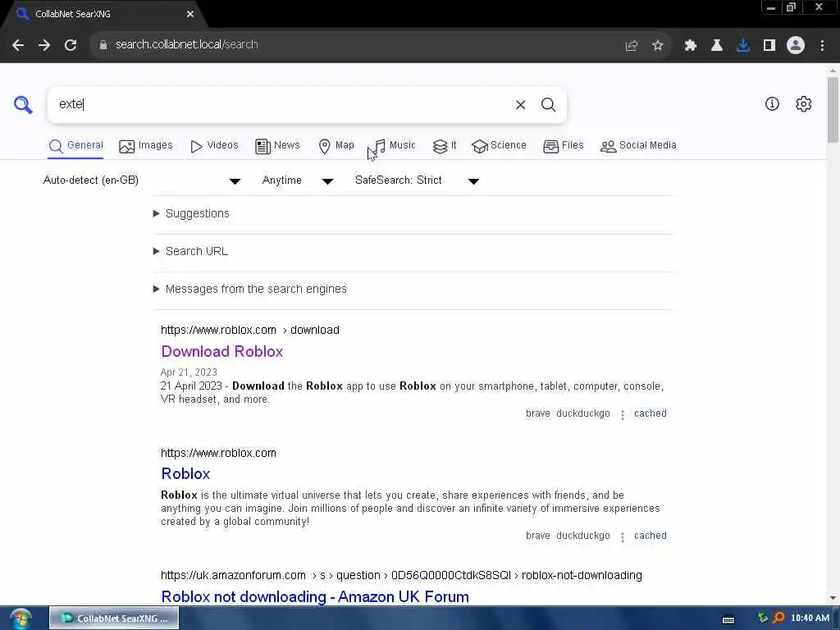Expand Messages from the search engines
Viewport: 840px width, 630px height.
(x=249, y=290)
